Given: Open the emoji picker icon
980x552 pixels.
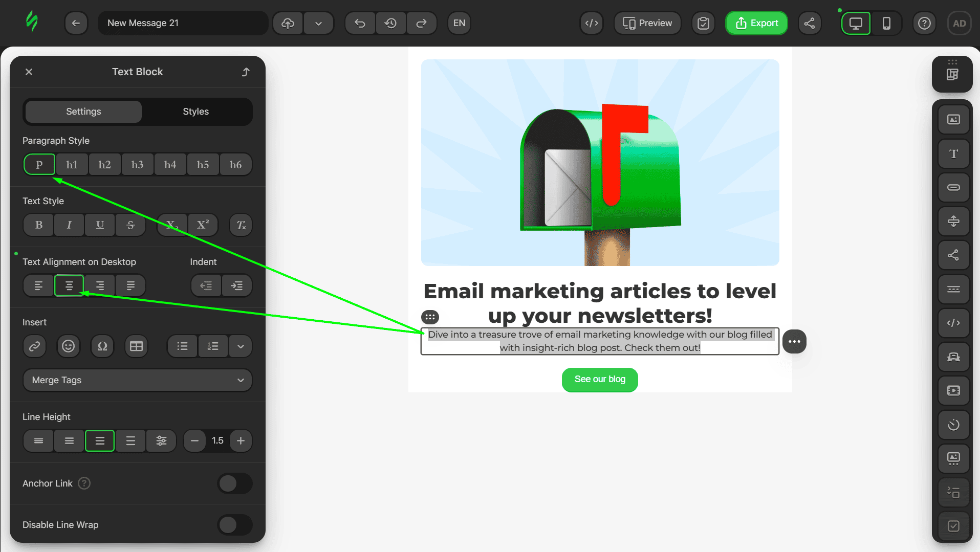Looking at the screenshot, I should [69, 346].
